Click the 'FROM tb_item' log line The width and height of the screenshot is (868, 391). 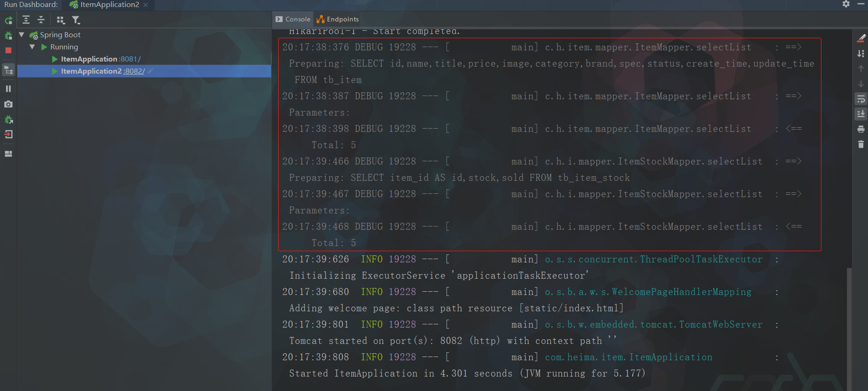pyautogui.click(x=328, y=80)
